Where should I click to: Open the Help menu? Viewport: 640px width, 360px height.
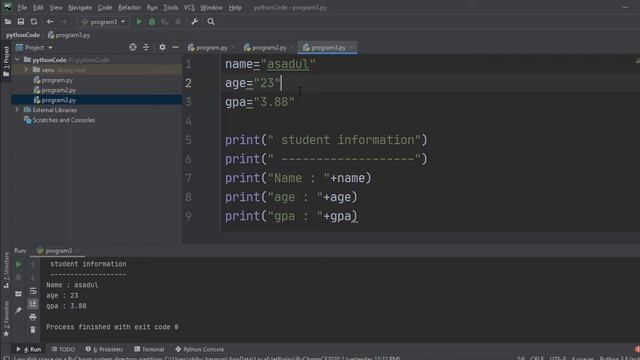235,7
